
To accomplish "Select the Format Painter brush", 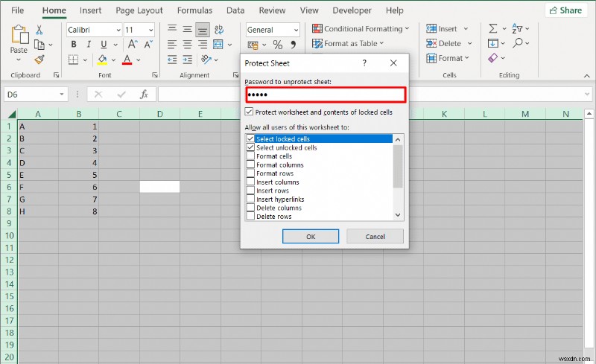I will coord(39,60).
